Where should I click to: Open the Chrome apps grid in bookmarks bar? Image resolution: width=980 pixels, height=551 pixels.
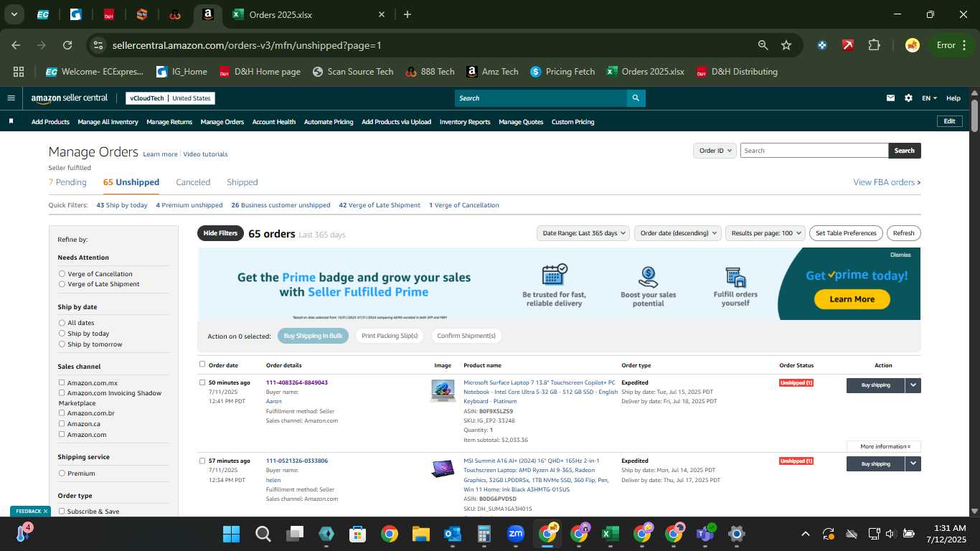(19, 72)
